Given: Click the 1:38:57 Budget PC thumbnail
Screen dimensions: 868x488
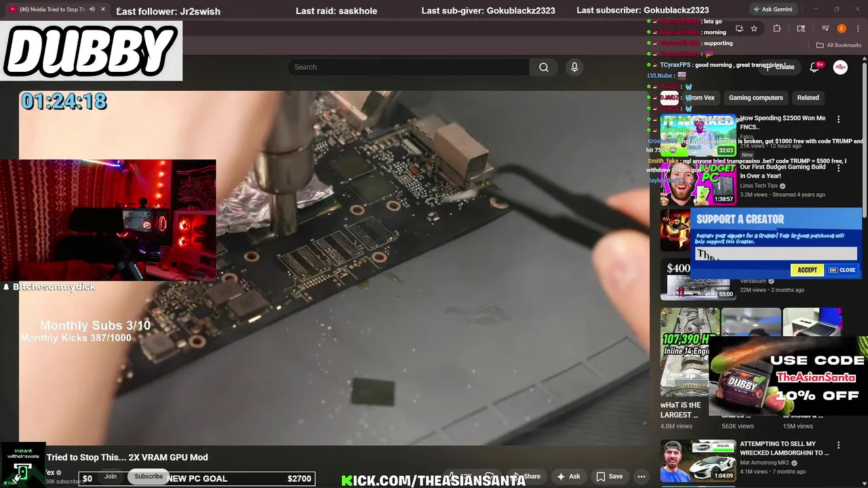Looking at the screenshot, I should click(x=698, y=184).
